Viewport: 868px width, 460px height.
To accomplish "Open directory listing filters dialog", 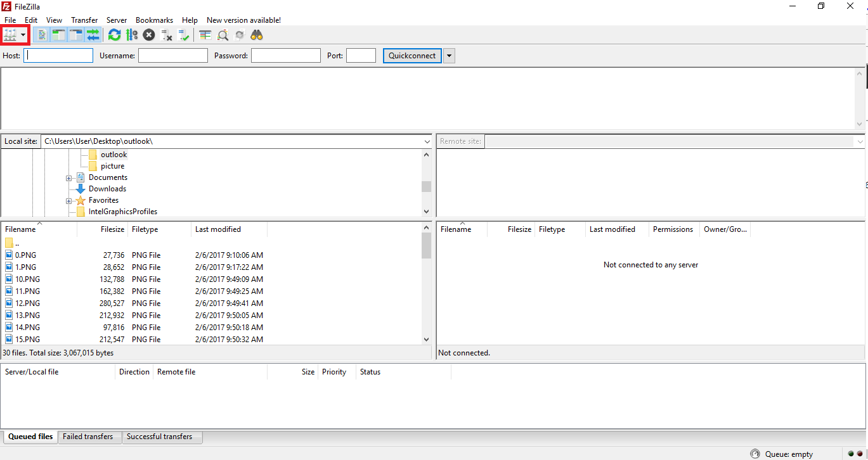I will pos(205,35).
